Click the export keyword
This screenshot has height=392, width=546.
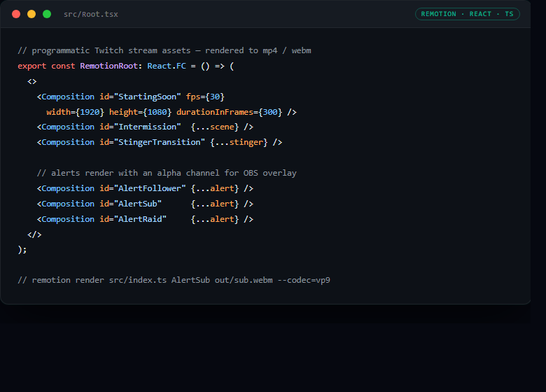coord(31,66)
